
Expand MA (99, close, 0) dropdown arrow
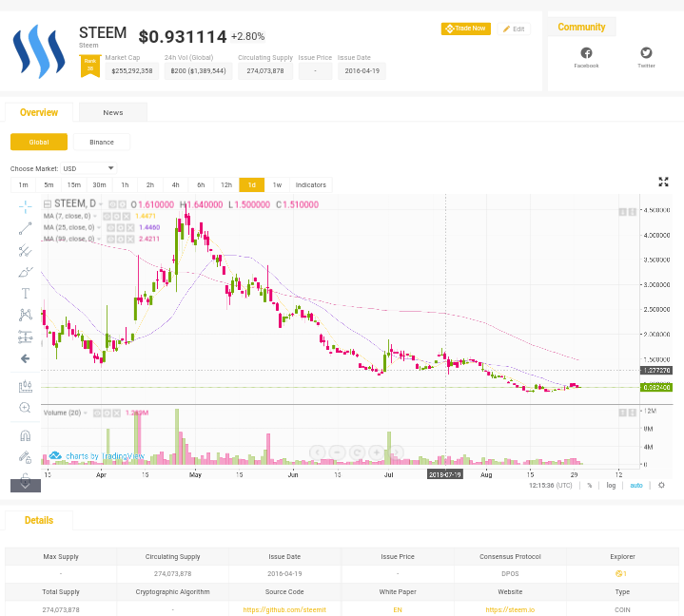coord(99,239)
